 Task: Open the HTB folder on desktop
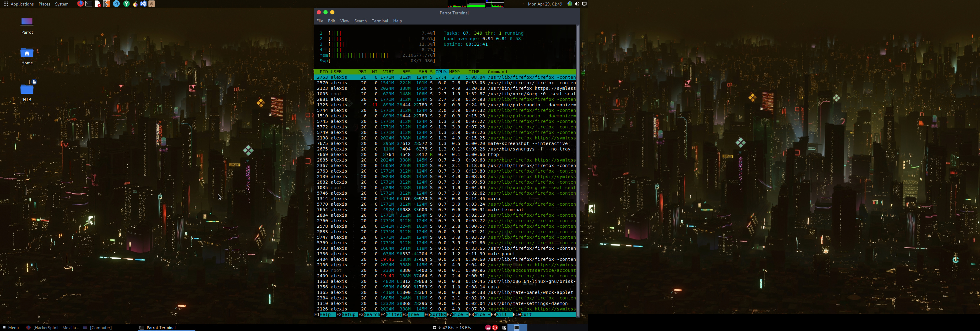(27, 90)
